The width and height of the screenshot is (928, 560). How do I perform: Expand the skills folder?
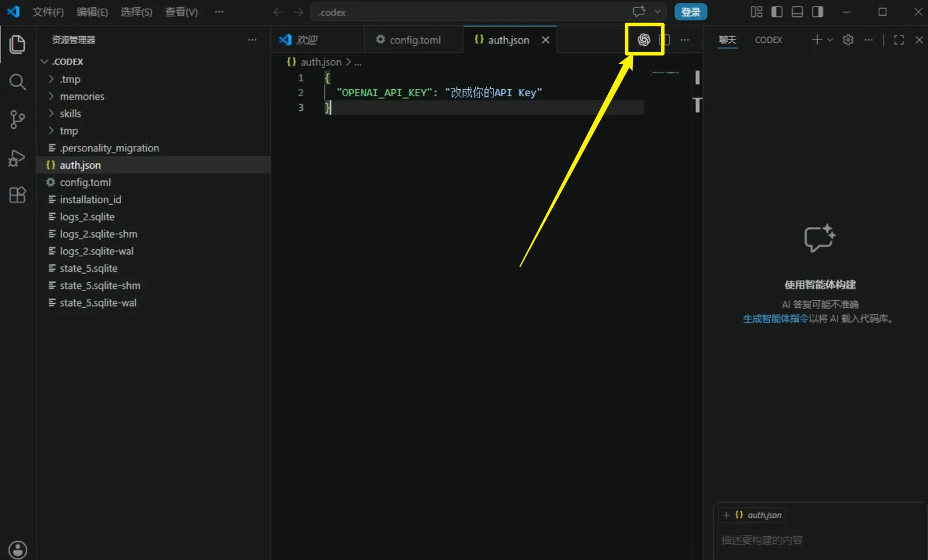pyautogui.click(x=154, y=114)
